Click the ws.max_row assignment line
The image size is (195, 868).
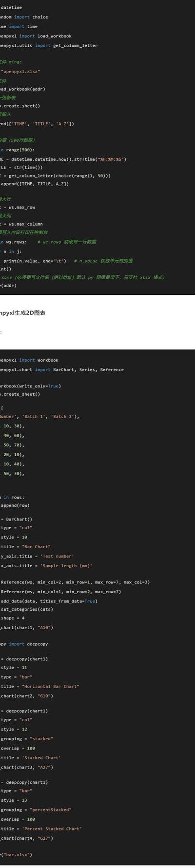tap(18, 207)
